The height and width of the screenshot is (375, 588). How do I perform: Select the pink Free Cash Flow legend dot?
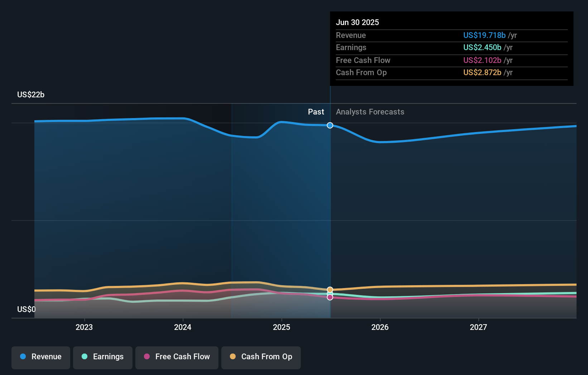[148, 357]
